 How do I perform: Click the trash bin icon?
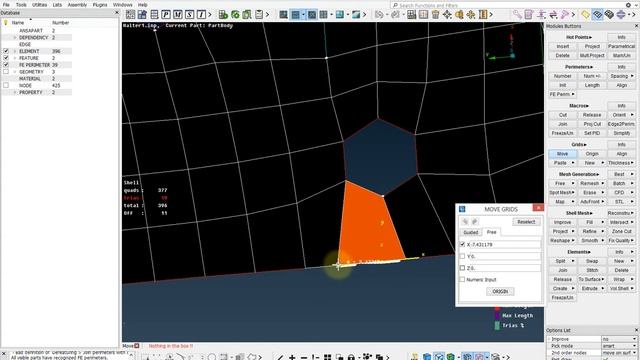pyautogui.click(x=436, y=15)
